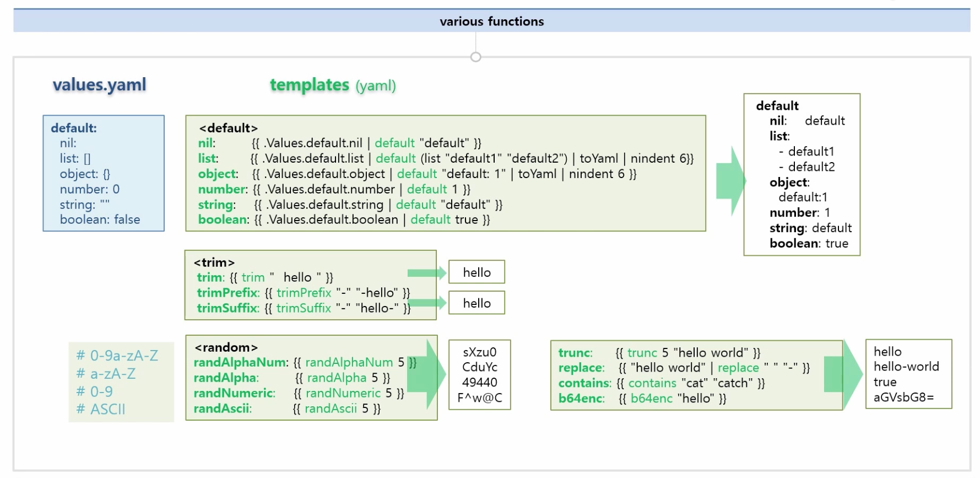Click the 'randAlphaNum 5' template line
Screen dimensions: 980x478
(x=305, y=362)
